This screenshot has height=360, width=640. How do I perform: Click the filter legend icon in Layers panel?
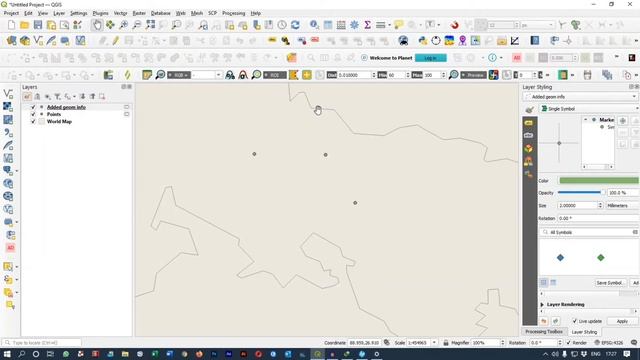click(x=58, y=97)
